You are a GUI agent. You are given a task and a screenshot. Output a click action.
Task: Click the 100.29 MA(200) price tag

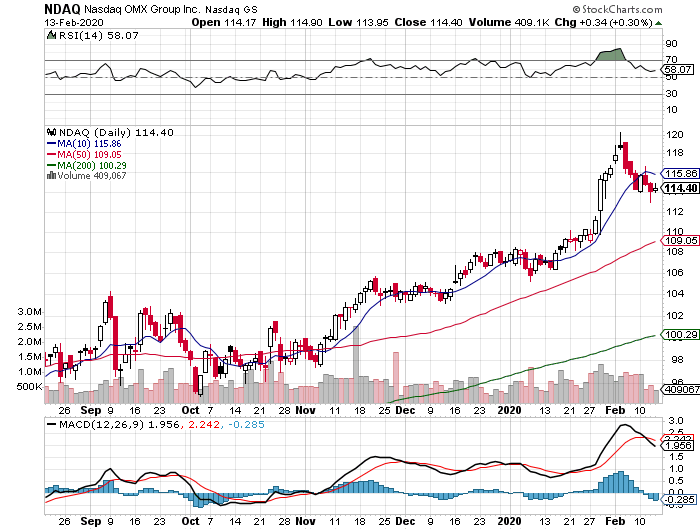(680, 334)
